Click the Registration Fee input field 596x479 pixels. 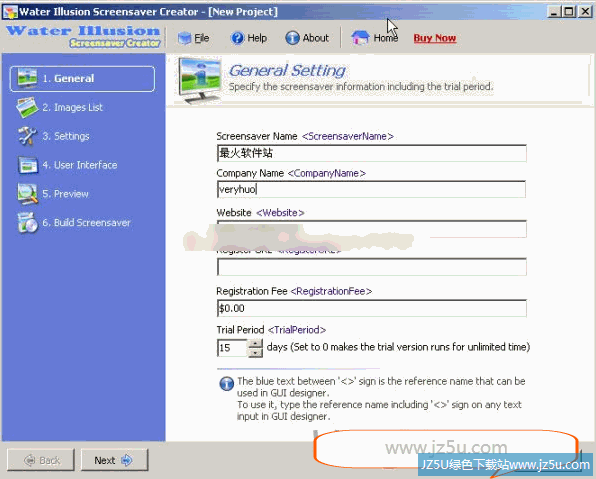[372, 308]
